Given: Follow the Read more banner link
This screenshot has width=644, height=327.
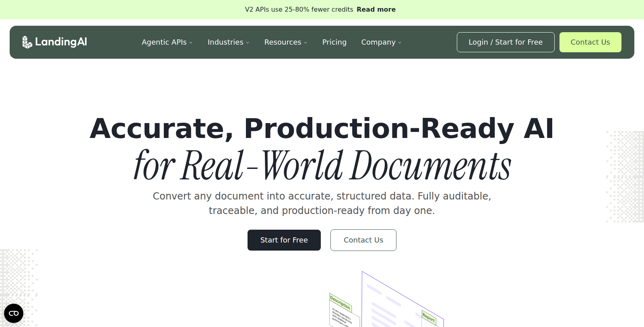Looking at the screenshot, I should (376, 9).
